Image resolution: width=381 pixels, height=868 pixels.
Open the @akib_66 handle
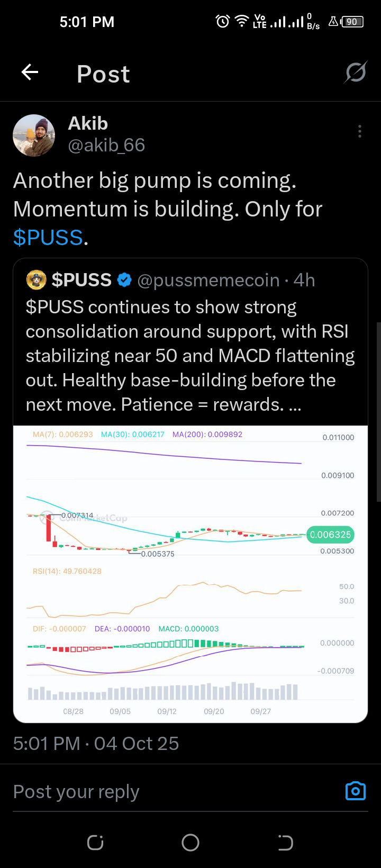106,145
